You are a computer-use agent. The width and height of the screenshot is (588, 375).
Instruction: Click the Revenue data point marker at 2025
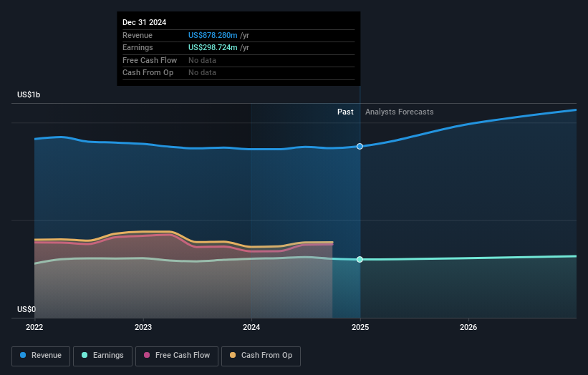click(x=360, y=147)
